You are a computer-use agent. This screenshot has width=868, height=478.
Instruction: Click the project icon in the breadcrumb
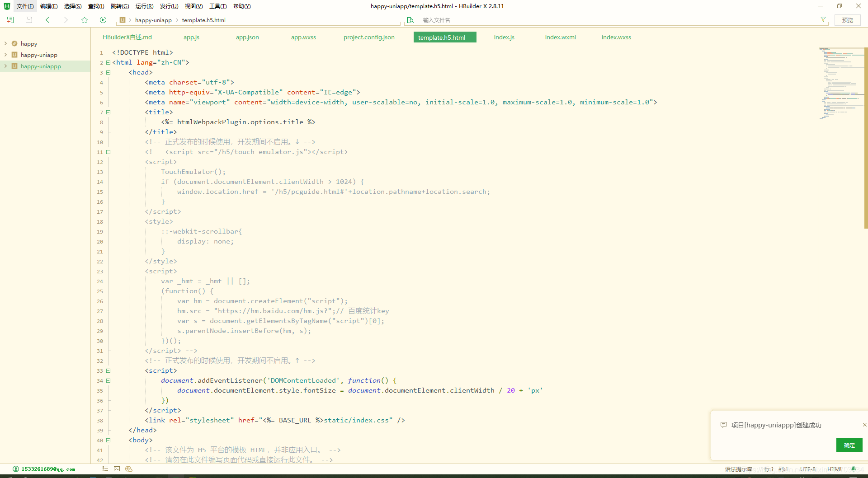[123, 20]
